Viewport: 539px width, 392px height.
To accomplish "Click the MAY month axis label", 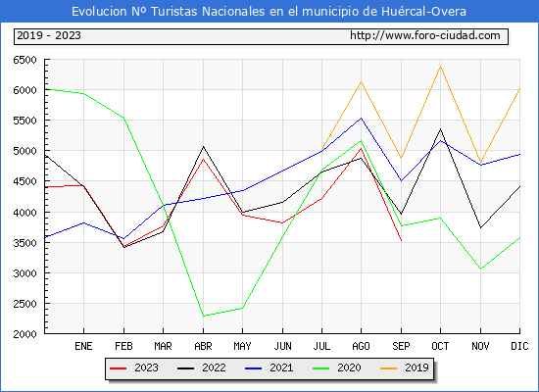I will (242, 346).
